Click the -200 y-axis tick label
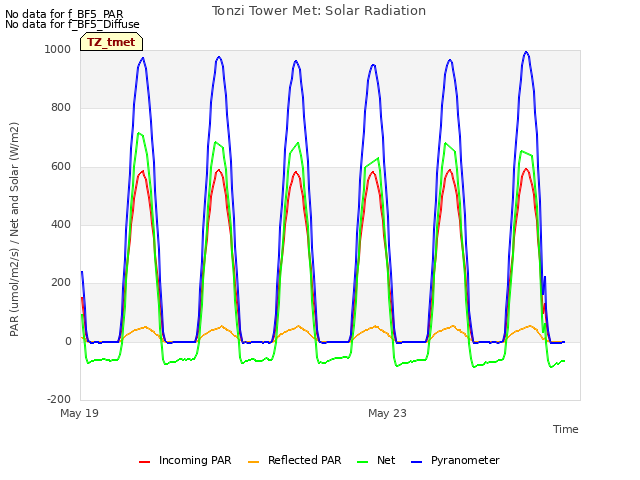 coord(59,399)
